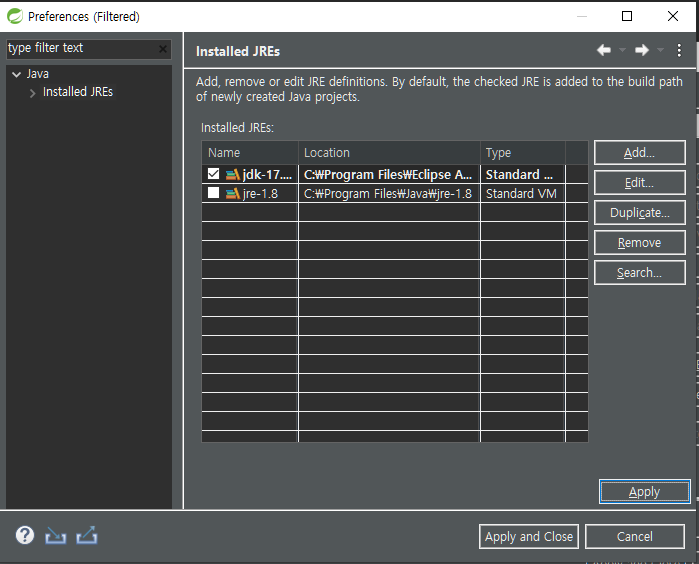Click the Standard VM type cell
699x564 pixels.
pos(522,193)
